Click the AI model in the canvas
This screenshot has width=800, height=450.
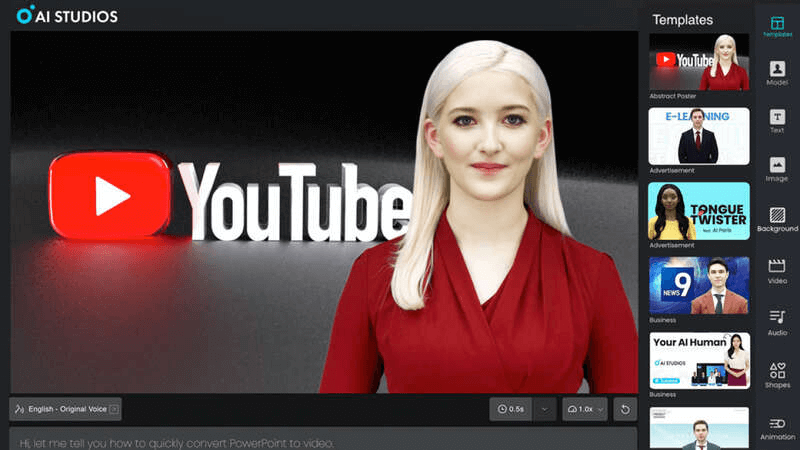click(480, 219)
